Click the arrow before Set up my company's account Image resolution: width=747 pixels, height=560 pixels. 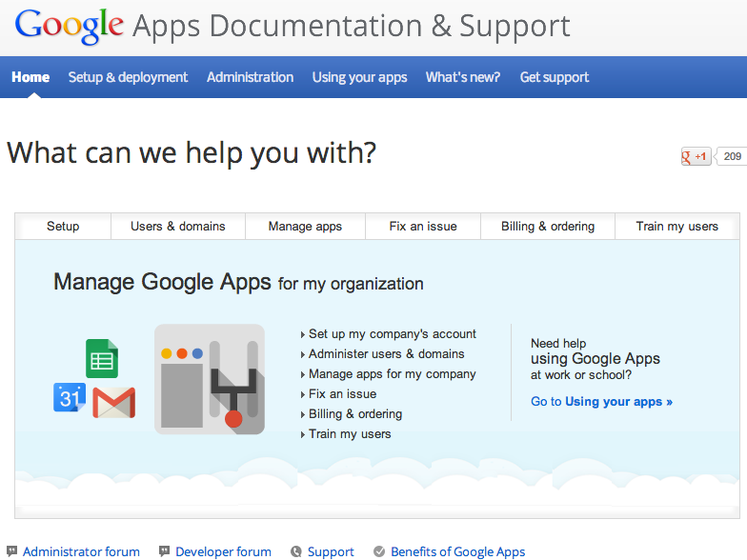(x=303, y=335)
